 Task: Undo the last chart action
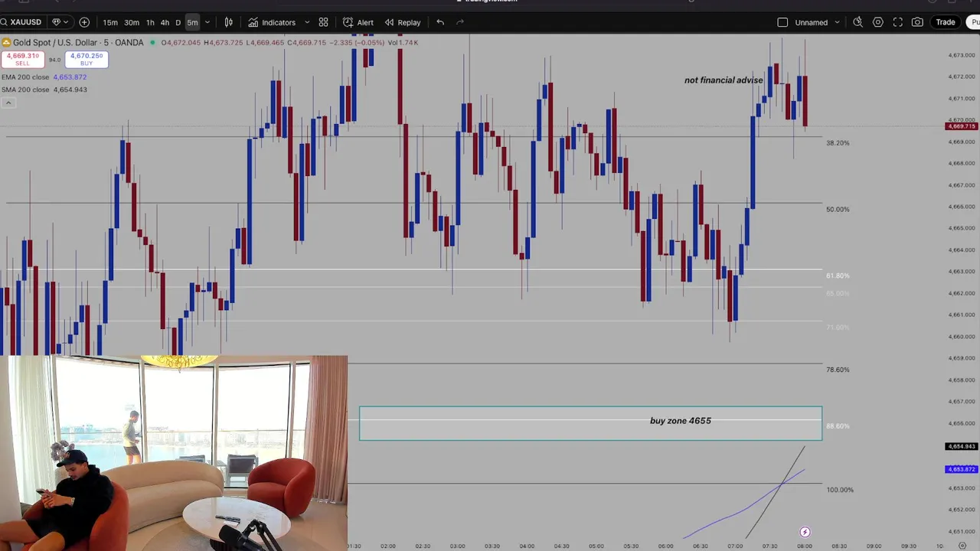click(x=440, y=22)
